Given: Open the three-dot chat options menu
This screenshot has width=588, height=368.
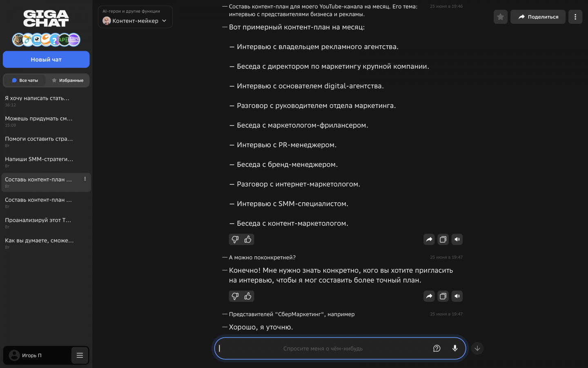Looking at the screenshot, I should click(x=575, y=17).
